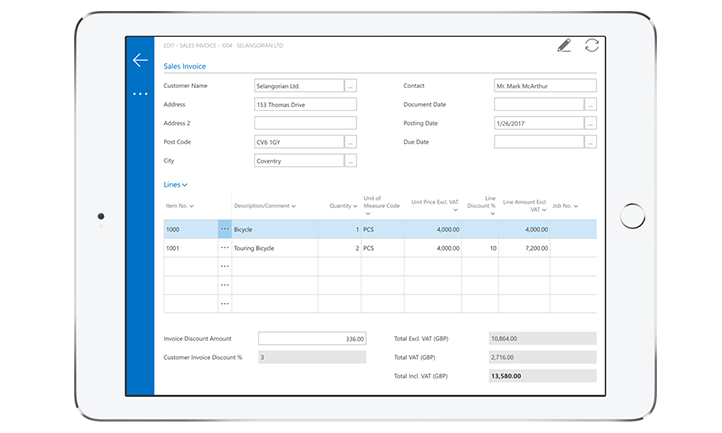
Task: Open row options for Bicycle line
Action: coord(224,229)
